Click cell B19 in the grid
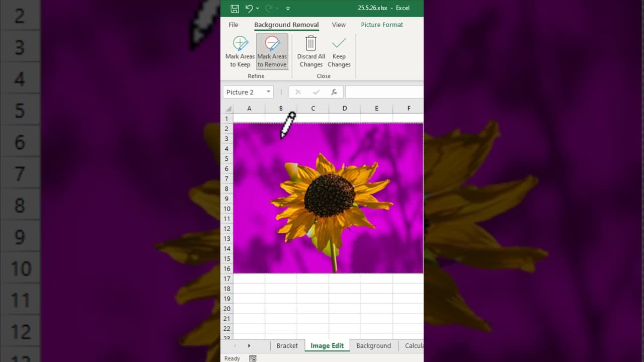Viewport: 644px width, 362px height. coord(281,299)
